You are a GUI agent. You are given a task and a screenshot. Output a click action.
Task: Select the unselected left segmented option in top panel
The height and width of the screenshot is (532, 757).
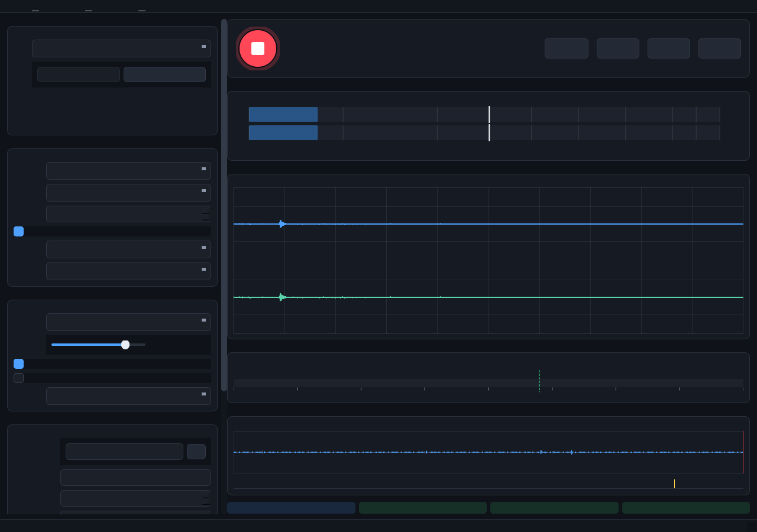79,74
